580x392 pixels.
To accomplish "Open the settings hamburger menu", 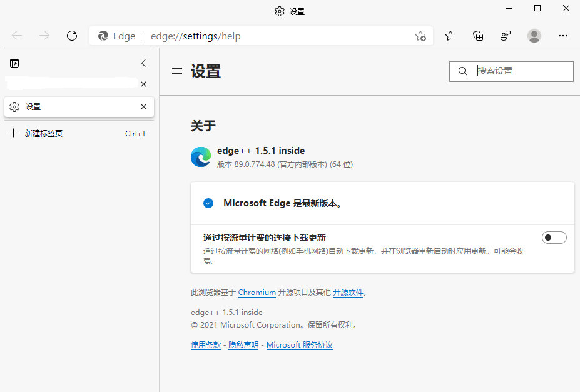I will [177, 71].
